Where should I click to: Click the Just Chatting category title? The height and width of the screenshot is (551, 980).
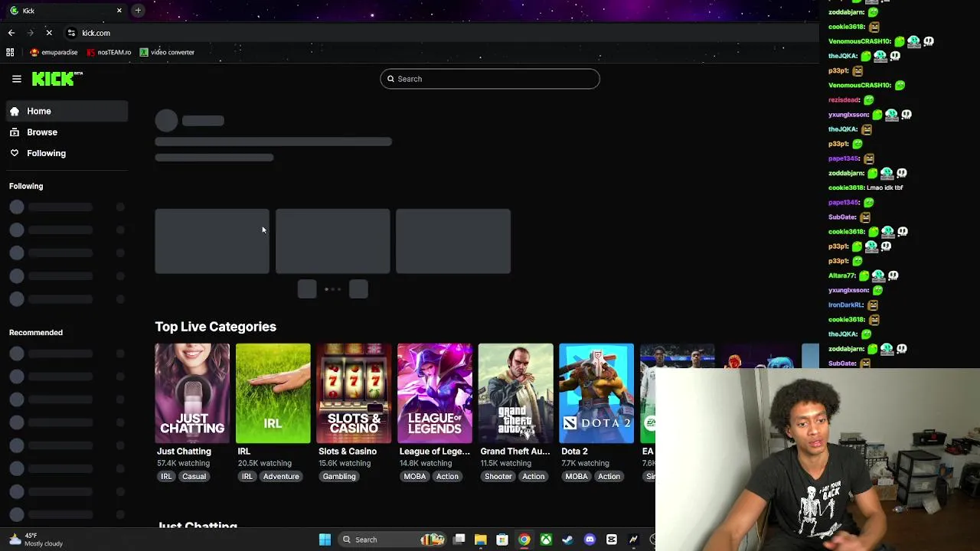(x=184, y=452)
